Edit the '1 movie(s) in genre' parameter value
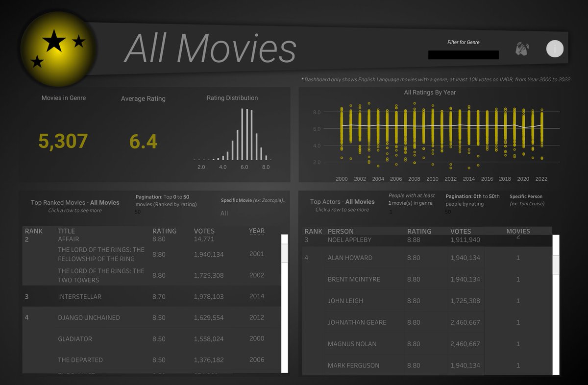The height and width of the screenshot is (385, 588). tap(391, 212)
